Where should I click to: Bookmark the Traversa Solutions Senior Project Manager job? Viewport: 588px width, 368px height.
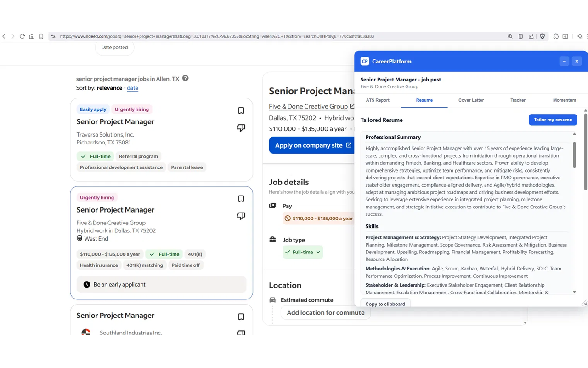(241, 110)
